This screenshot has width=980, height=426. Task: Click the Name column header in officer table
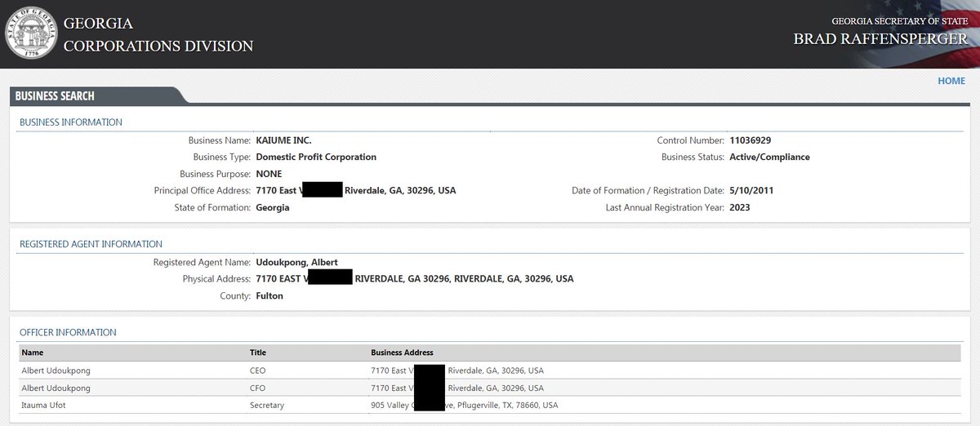coord(33,353)
